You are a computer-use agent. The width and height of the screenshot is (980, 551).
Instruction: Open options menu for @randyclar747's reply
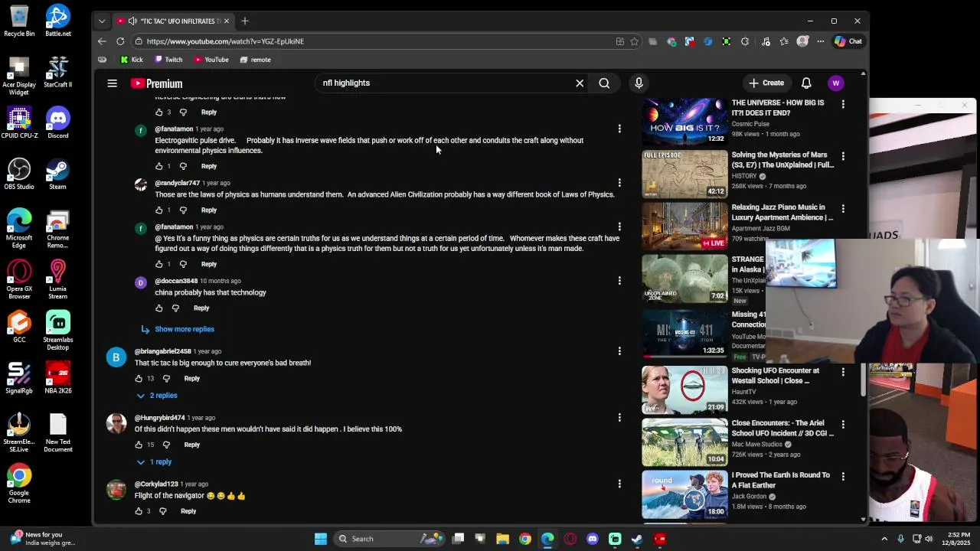tap(619, 183)
